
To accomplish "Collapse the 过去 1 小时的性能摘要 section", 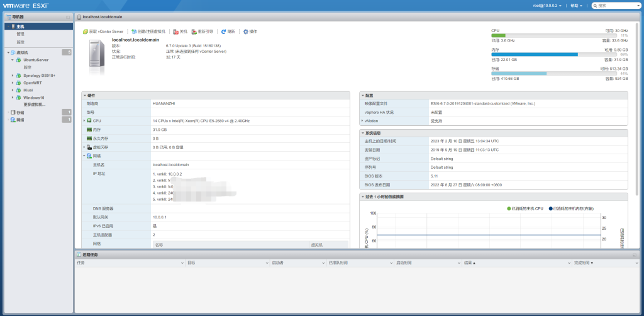I will pyautogui.click(x=362, y=197).
